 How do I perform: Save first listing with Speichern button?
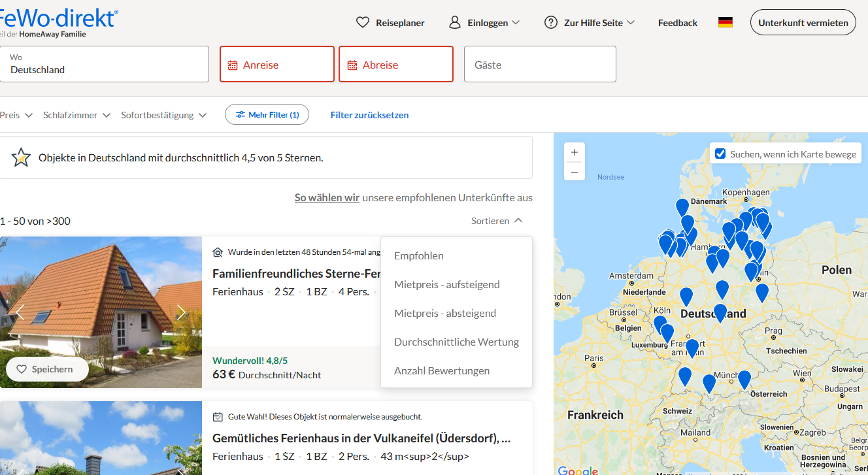point(47,369)
